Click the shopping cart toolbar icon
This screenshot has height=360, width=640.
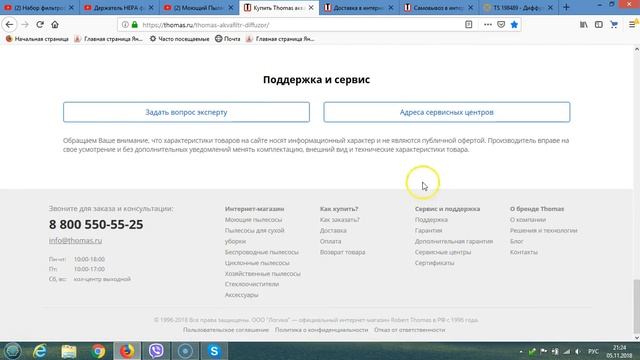(614, 25)
